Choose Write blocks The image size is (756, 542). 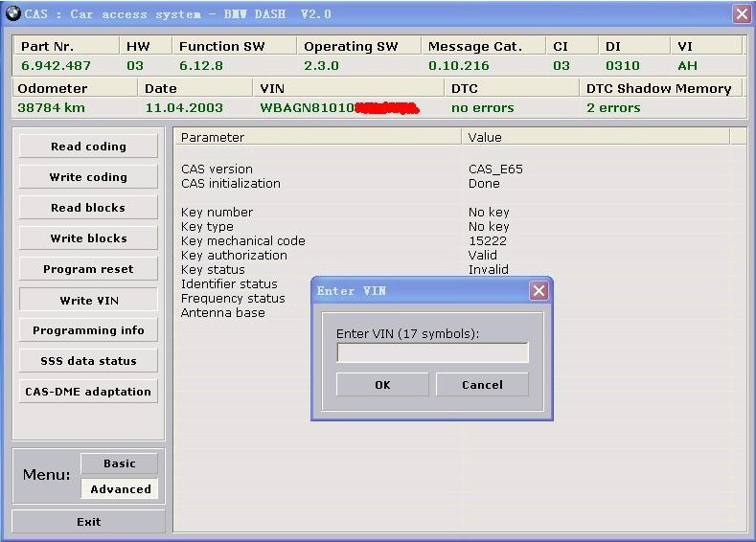pos(88,238)
